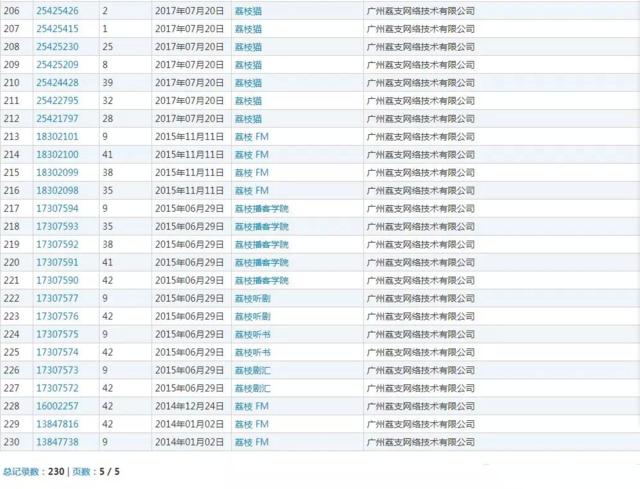
Task: Open registration number 13847816 link
Action: tap(58, 424)
